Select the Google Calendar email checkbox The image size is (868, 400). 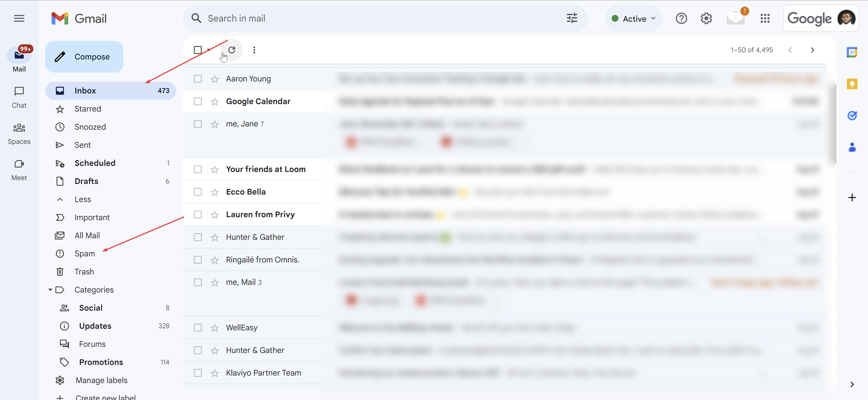198,101
